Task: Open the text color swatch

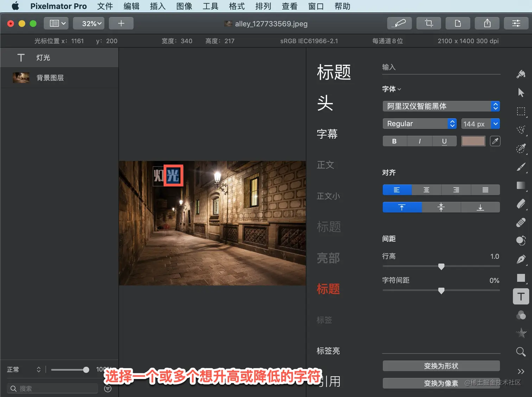Action: click(473, 141)
